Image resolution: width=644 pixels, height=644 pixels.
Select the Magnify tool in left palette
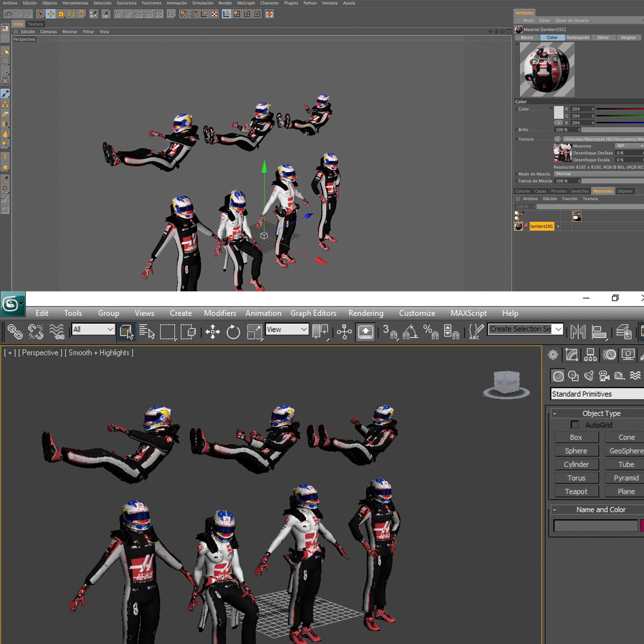pos(5,190)
